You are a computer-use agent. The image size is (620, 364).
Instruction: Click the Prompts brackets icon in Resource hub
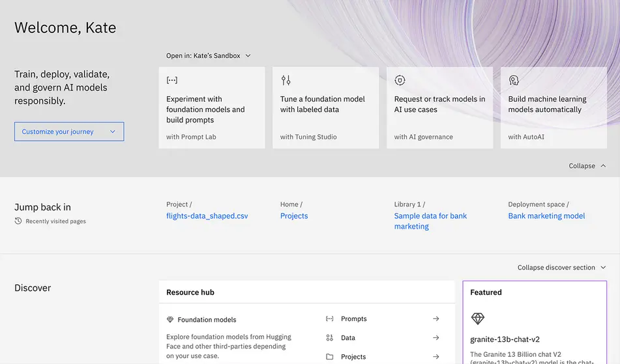pos(329,318)
